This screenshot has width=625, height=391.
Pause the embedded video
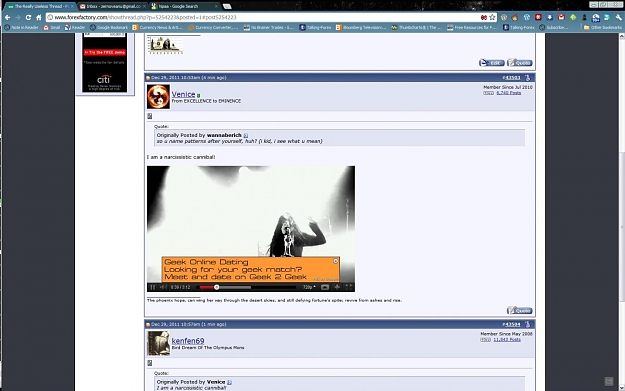(152, 287)
